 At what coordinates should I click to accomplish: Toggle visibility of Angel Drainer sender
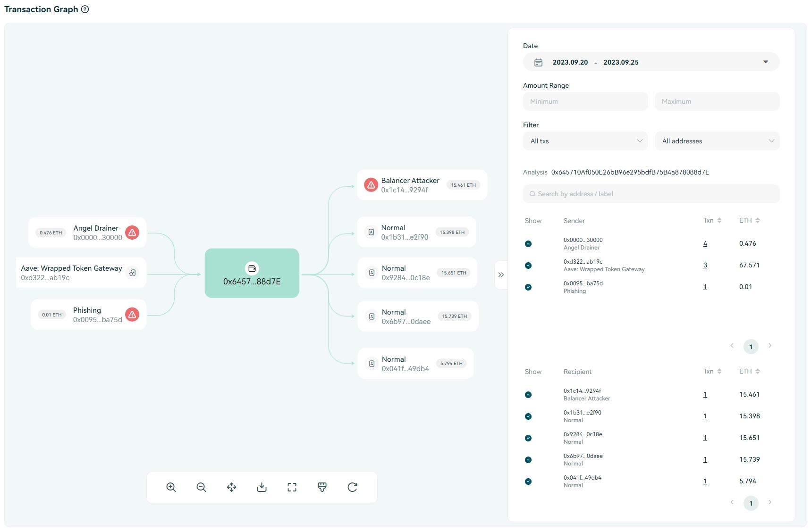[x=528, y=244]
